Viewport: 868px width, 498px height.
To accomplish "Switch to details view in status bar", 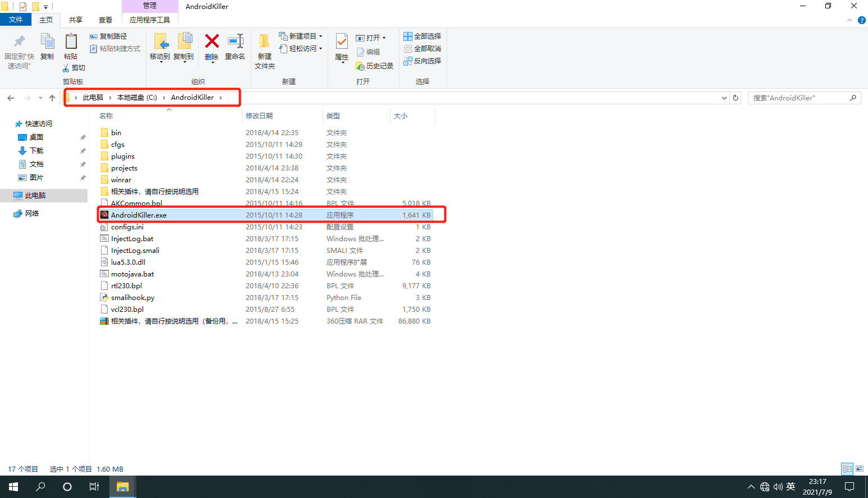I will click(847, 469).
